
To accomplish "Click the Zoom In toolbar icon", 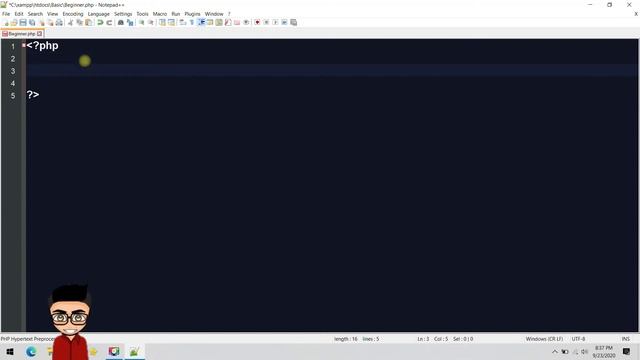I will [142, 22].
